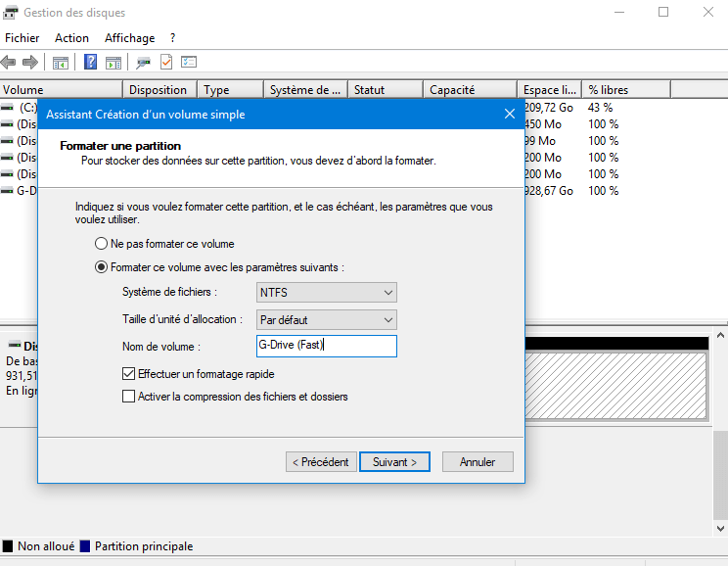Click the disk connection icon in toolbar
Viewport: 728px width, 566px height.
coord(144,62)
